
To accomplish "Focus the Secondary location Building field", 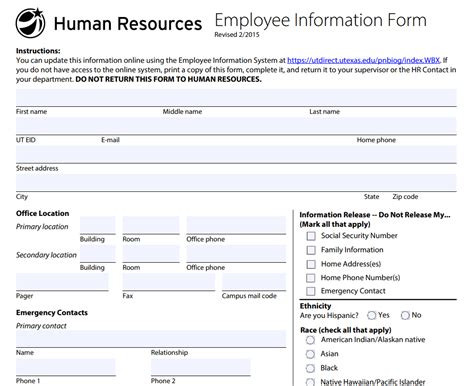I will click(97, 254).
